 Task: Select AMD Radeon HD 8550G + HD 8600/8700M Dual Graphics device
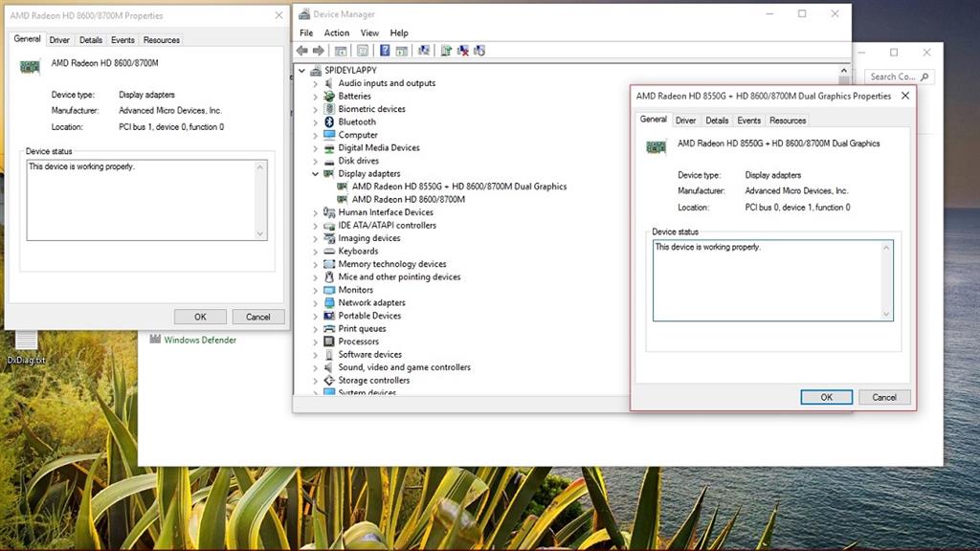tap(458, 187)
